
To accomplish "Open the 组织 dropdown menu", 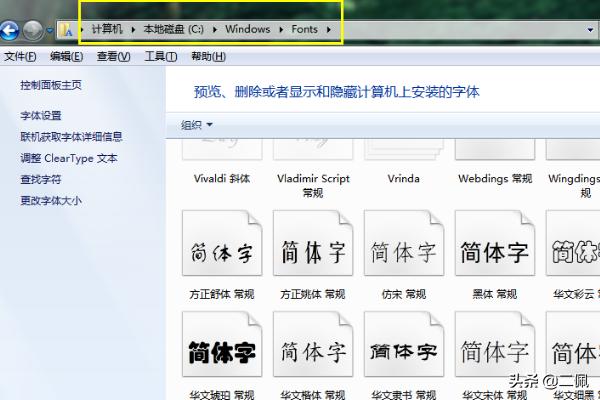I will click(196, 125).
